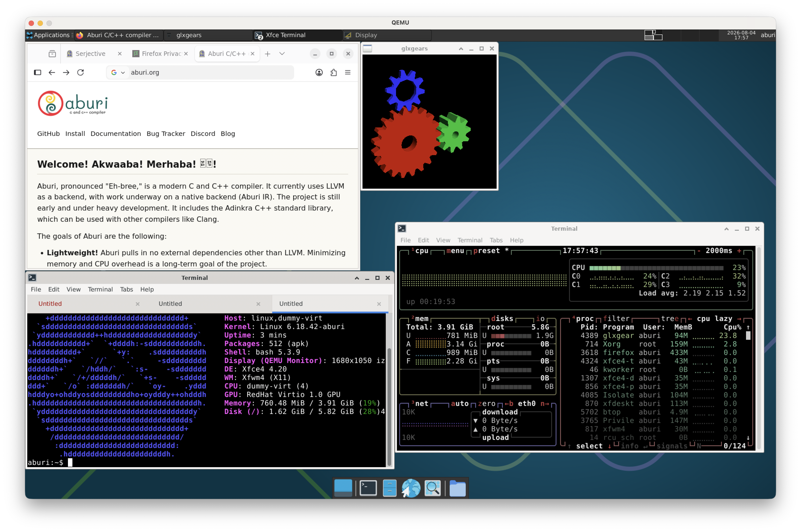Toggle the Firefox sidebar icon
The image size is (801, 532).
pos(38,72)
